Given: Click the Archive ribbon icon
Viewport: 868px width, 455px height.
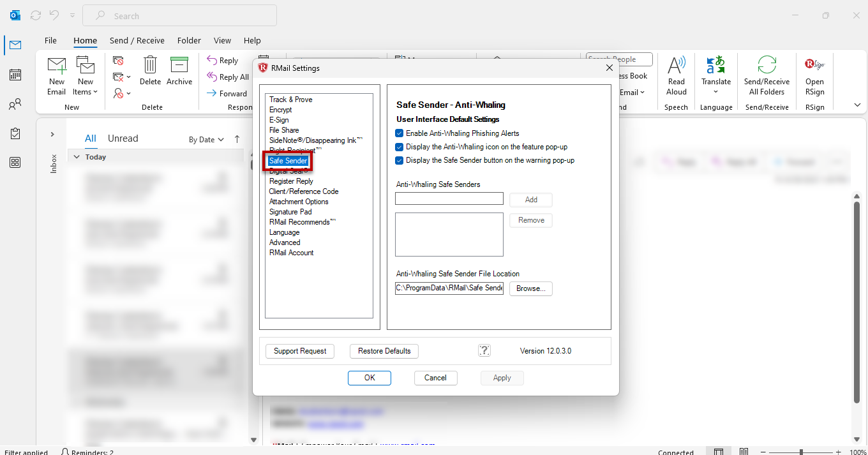Looking at the screenshot, I should click(179, 65).
